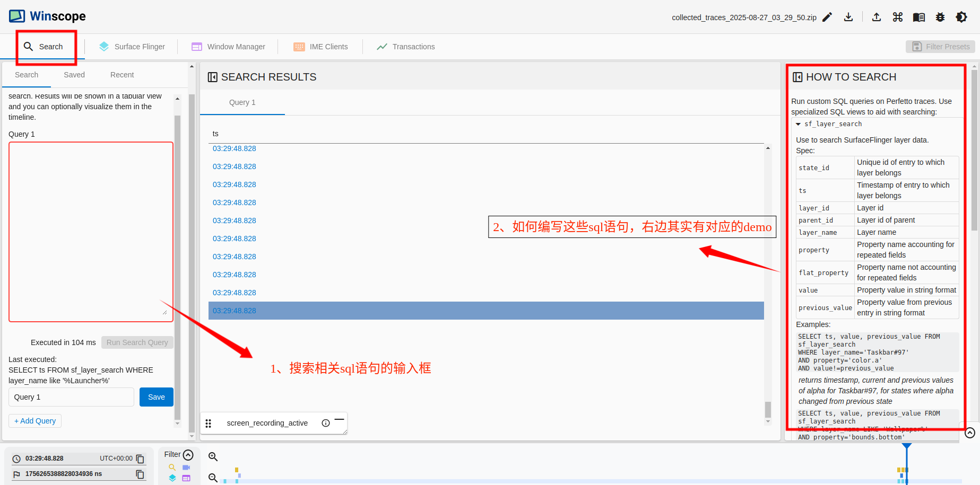Click the flat_property spec cell

826,273
